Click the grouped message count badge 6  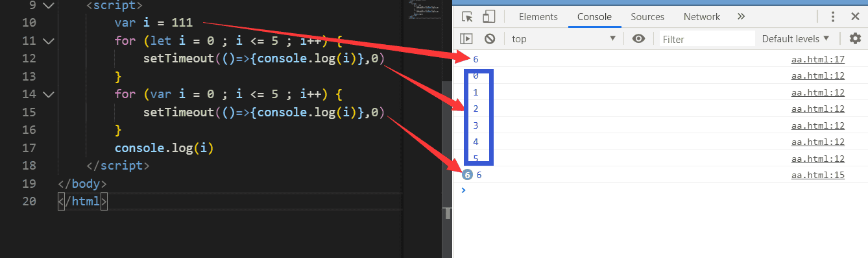(467, 175)
